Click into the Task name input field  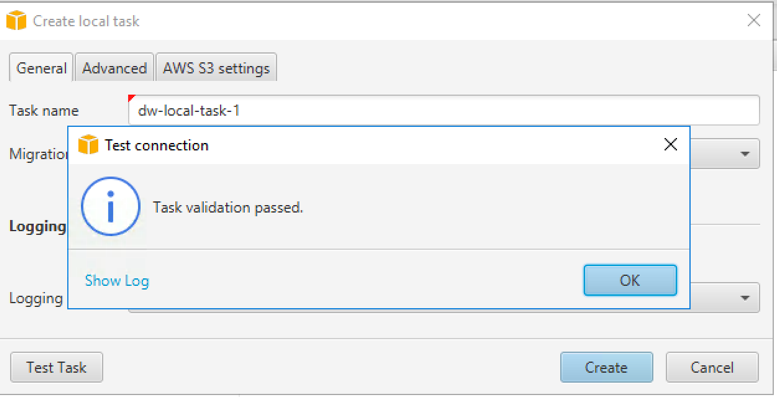tap(444, 110)
